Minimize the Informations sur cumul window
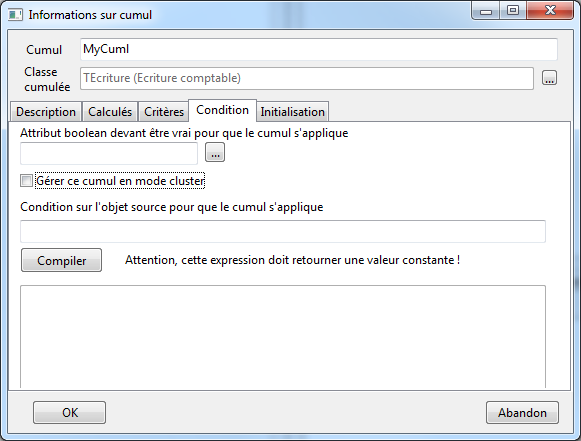The height and width of the screenshot is (441, 581). (x=486, y=11)
